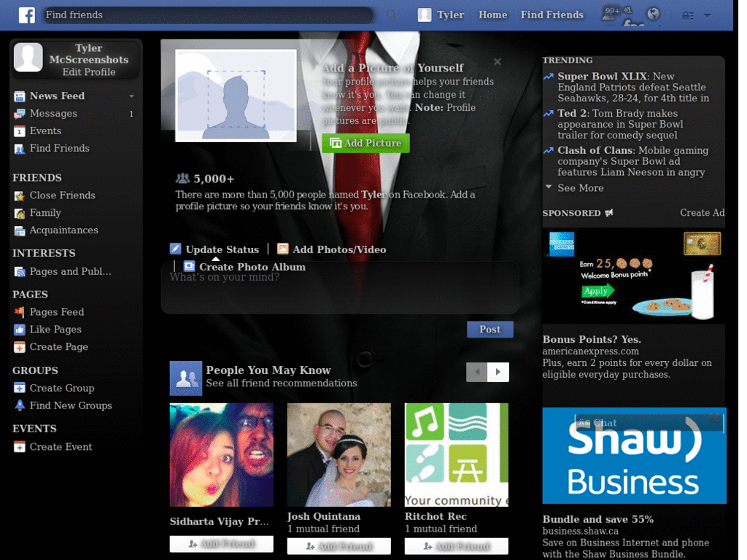Click the Acquaintances list icon
Viewport: 747px width, 560px height.
[20, 231]
